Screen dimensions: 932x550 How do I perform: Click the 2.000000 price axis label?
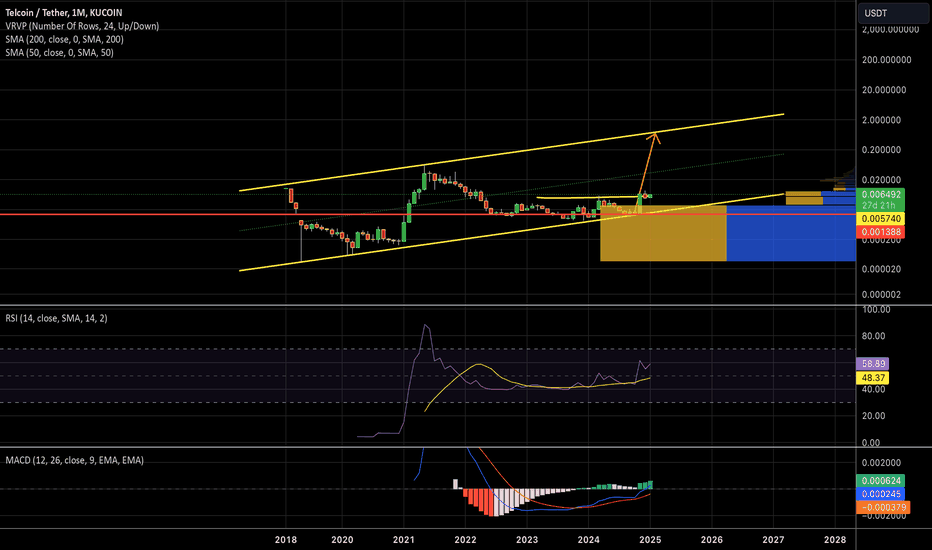click(881, 120)
